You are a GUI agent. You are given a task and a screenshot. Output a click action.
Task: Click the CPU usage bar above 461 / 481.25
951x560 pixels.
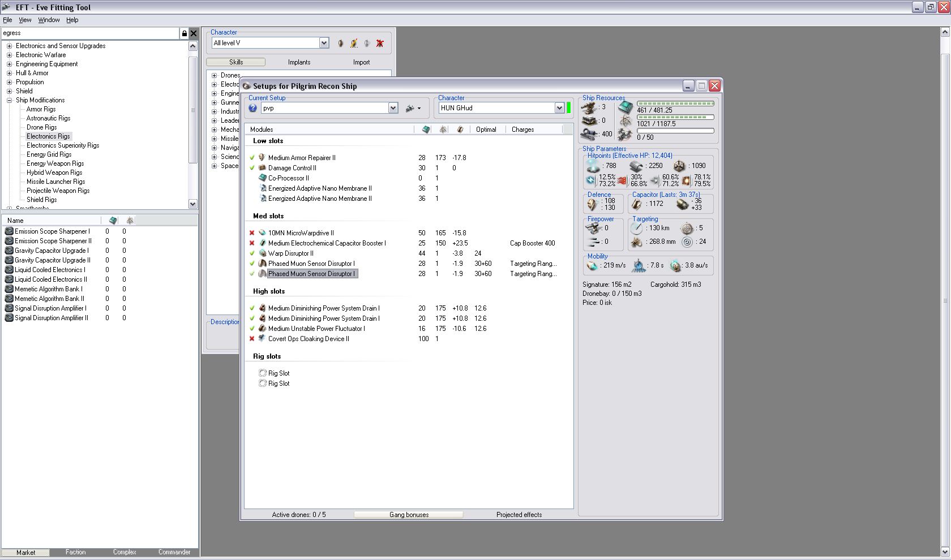pos(675,104)
